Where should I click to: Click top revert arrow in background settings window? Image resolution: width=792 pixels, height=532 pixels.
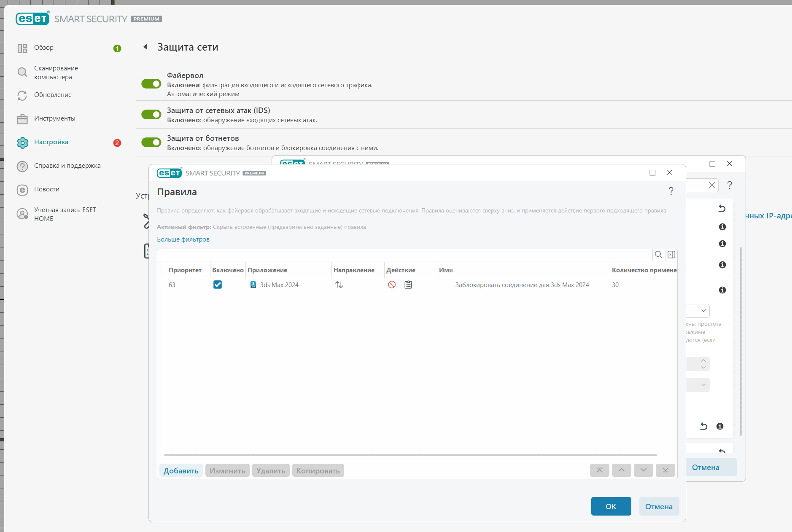tap(722, 208)
